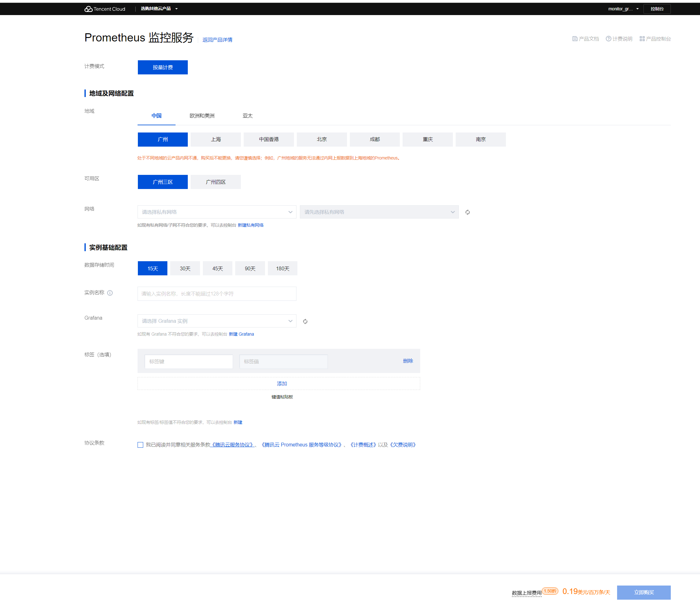Viewport: 700px width, 605px height.
Task: Click 立即购买 purchase button
Action: tap(643, 592)
